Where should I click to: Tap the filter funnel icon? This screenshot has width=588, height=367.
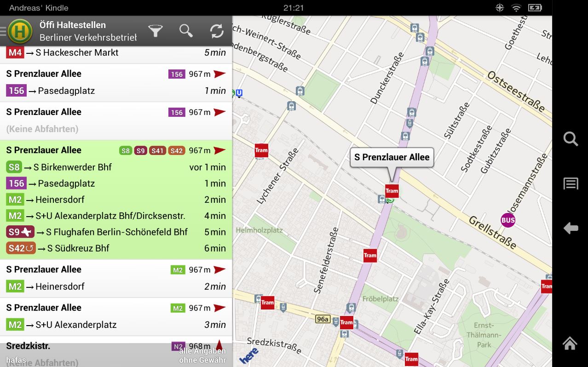pos(156,31)
